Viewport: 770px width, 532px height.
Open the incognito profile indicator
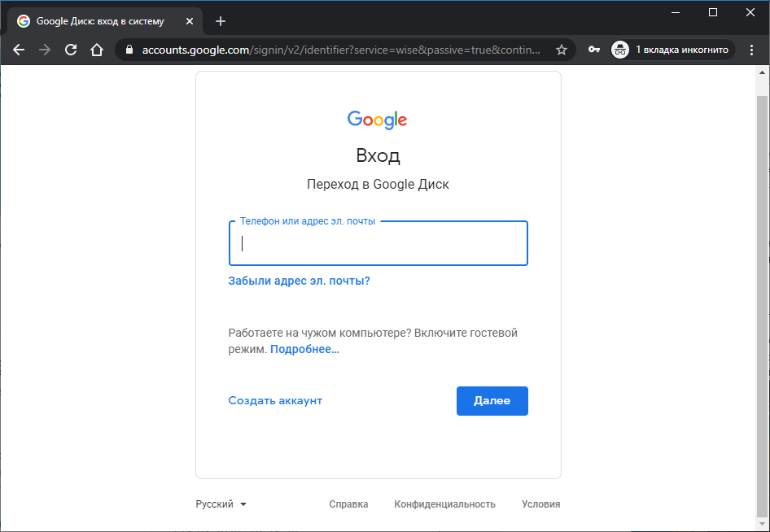672,50
